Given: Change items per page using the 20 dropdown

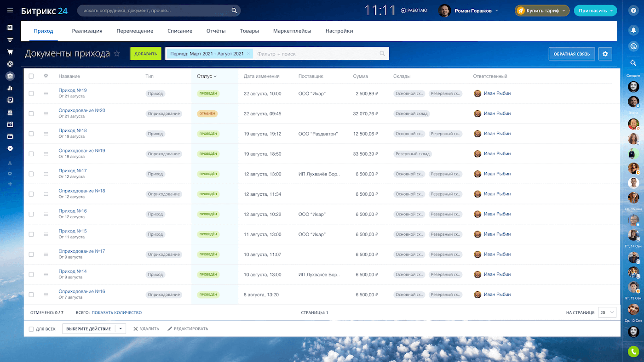Looking at the screenshot, I should click(607, 312).
